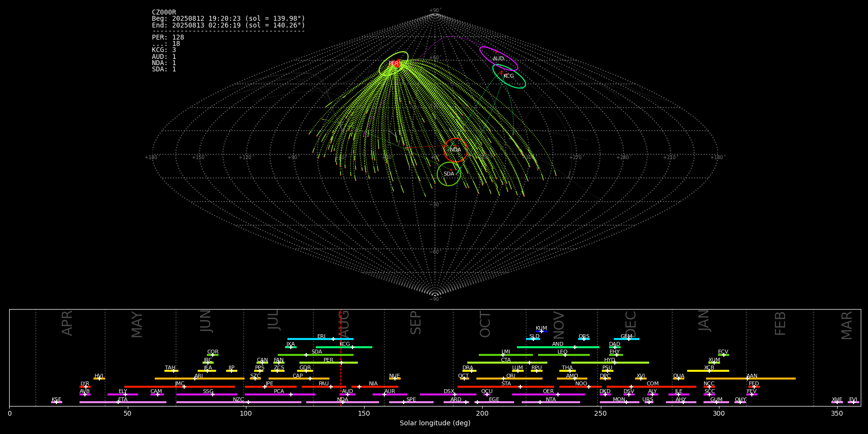Click the SSG shower label in timeline
The height and width of the screenshot is (434, 868).
tap(208, 392)
